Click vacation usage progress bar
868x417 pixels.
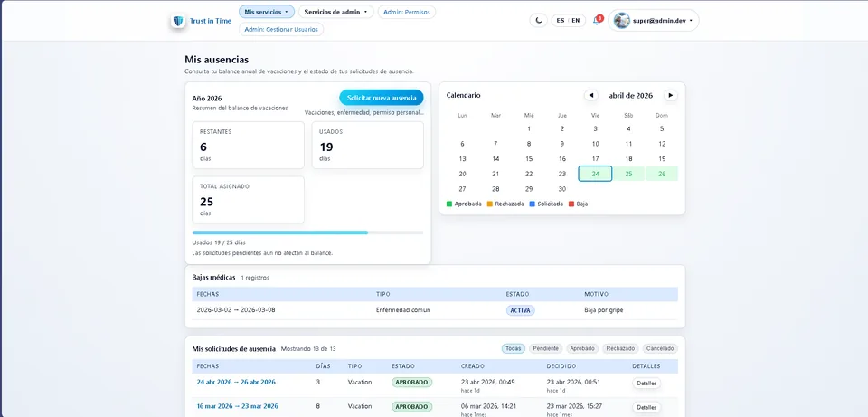pyautogui.click(x=307, y=232)
